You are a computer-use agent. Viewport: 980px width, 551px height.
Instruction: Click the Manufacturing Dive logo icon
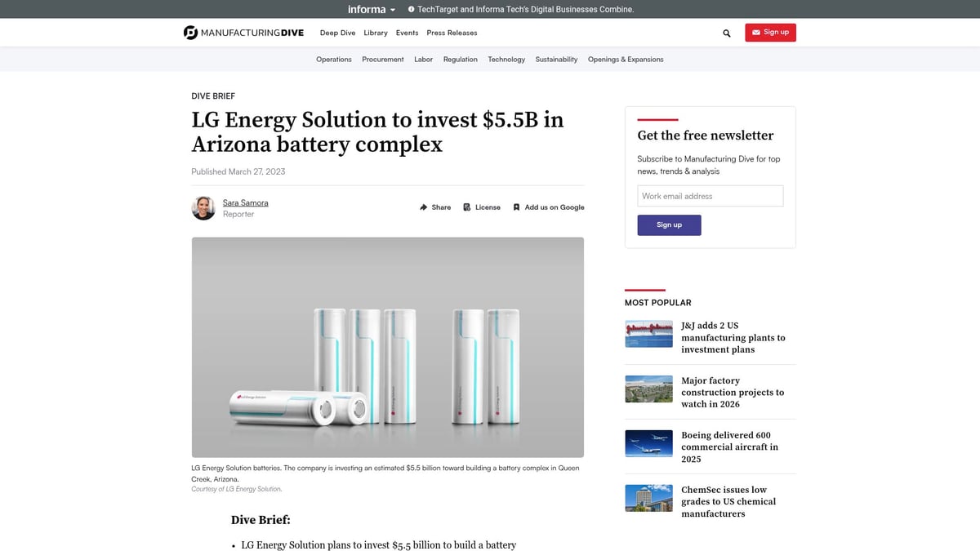(190, 33)
